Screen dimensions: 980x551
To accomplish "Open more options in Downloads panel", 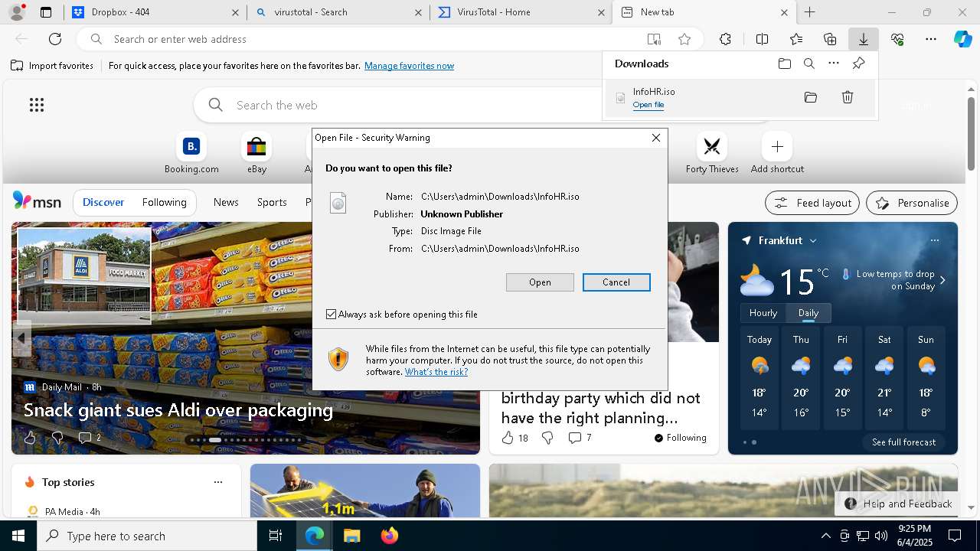I will click(834, 64).
